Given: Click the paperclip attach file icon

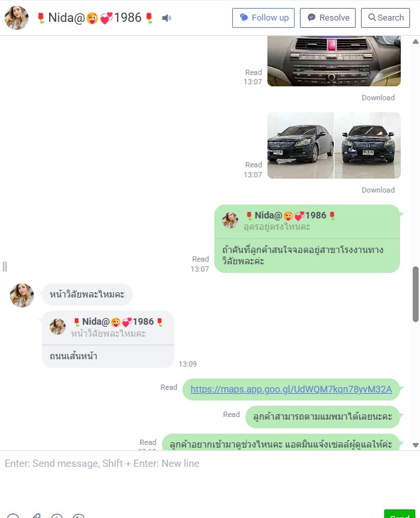Looking at the screenshot, I should point(36,516).
